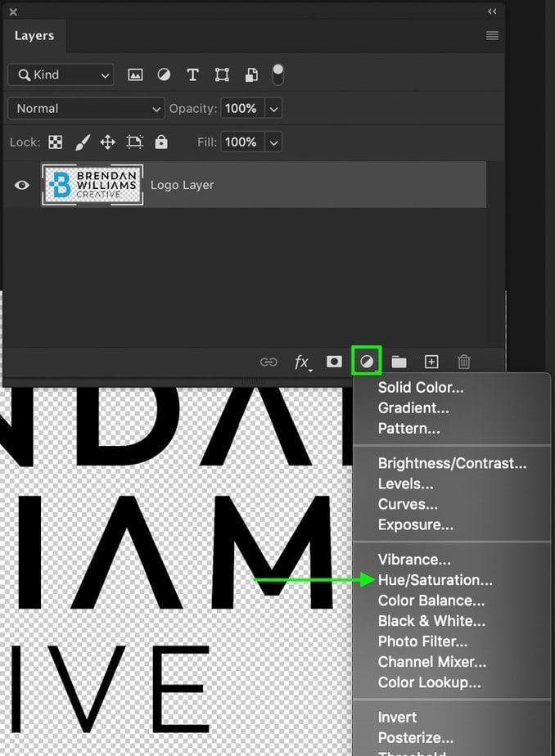This screenshot has height=756, width=555.
Task: Close the Layers panel with X
Action: pyautogui.click(x=13, y=12)
